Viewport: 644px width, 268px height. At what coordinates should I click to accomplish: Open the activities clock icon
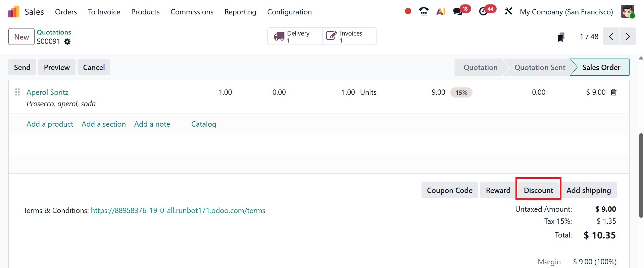pyautogui.click(x=483, y=12)
